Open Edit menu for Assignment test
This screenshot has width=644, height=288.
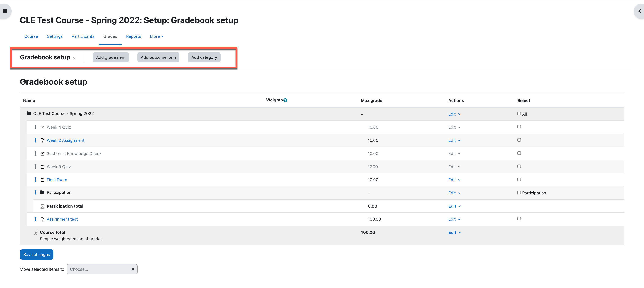454,219
